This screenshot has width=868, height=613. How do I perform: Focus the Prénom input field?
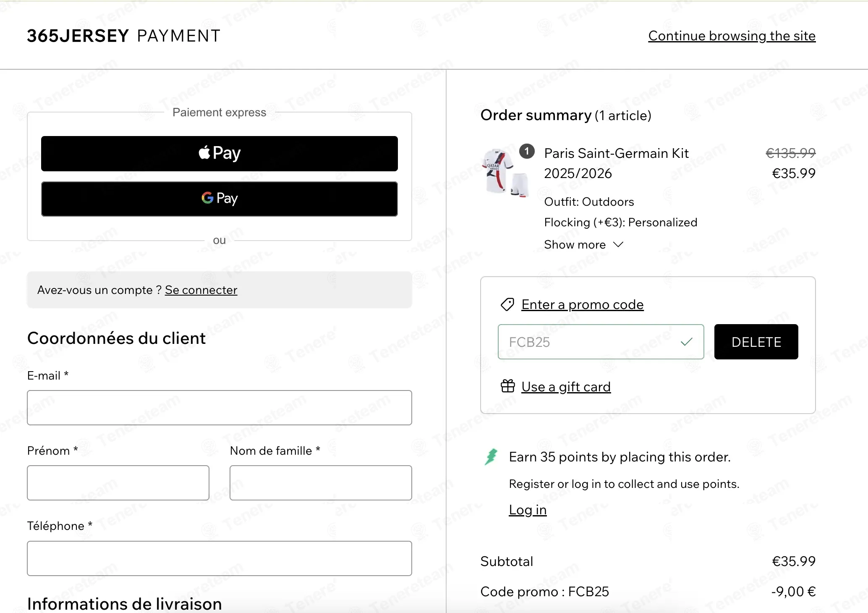[118, 483]
